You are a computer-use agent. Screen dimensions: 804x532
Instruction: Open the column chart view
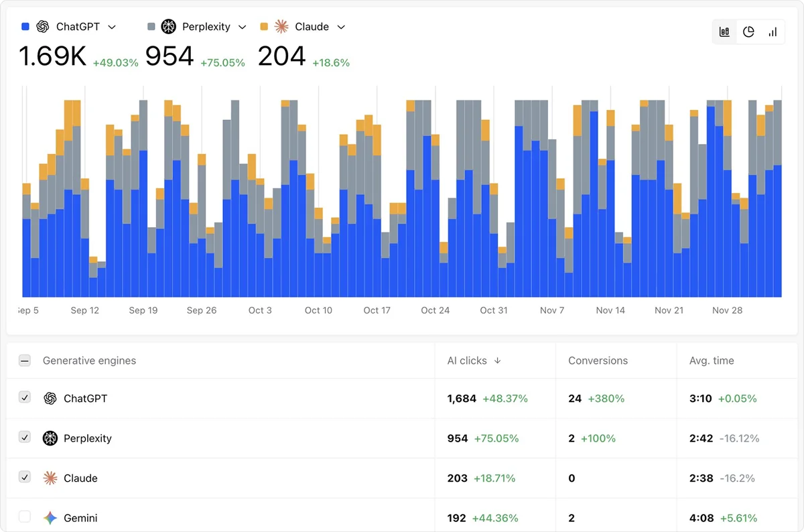pos(771,31)
